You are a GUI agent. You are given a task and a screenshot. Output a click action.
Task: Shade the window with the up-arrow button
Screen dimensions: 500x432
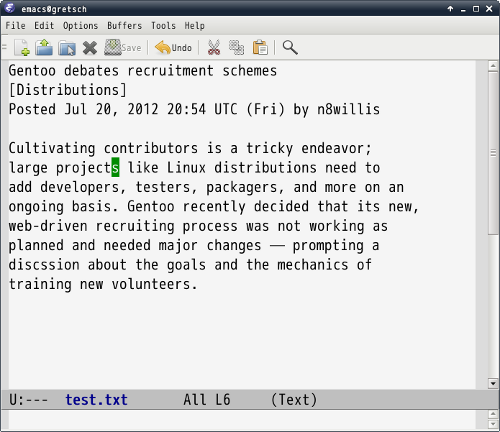[450, 9]
